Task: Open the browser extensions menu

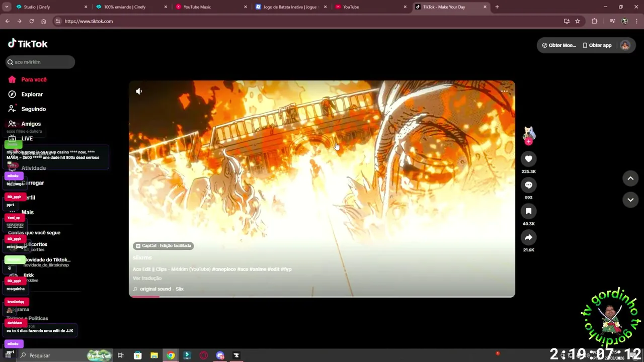Action: pyautogui.click(x=595, y=21)
